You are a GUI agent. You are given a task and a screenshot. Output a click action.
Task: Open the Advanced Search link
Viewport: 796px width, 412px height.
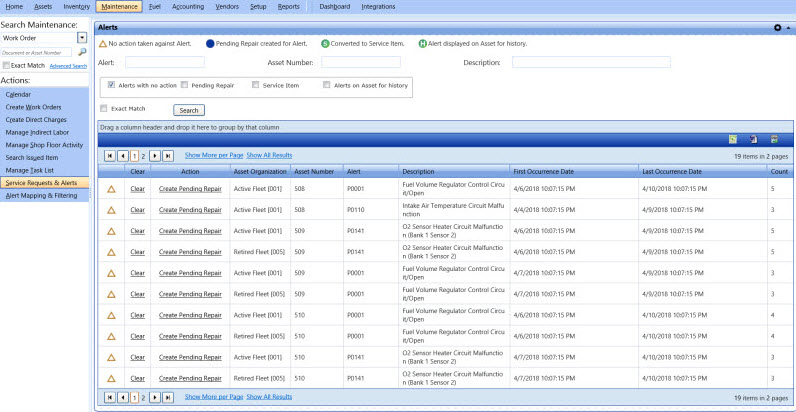coord(68,66)
